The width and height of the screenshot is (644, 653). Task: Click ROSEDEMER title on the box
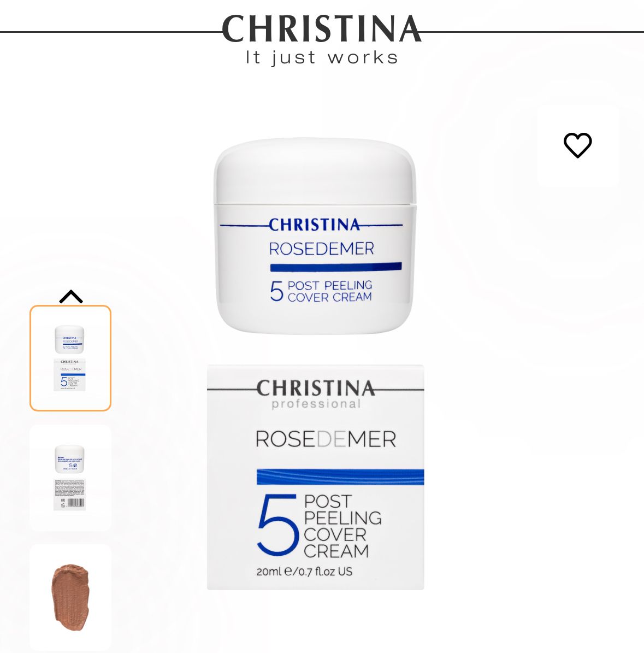(x=326, y=439)
